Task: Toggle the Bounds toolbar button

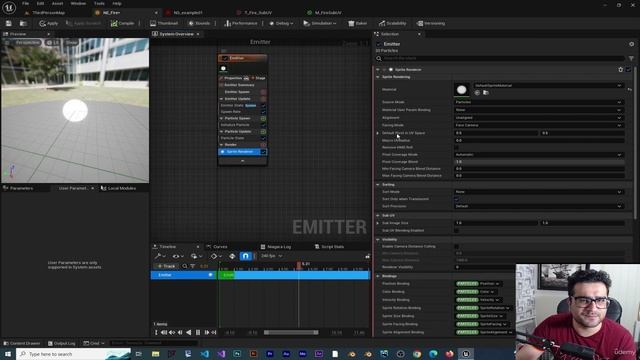Action: 199,24
